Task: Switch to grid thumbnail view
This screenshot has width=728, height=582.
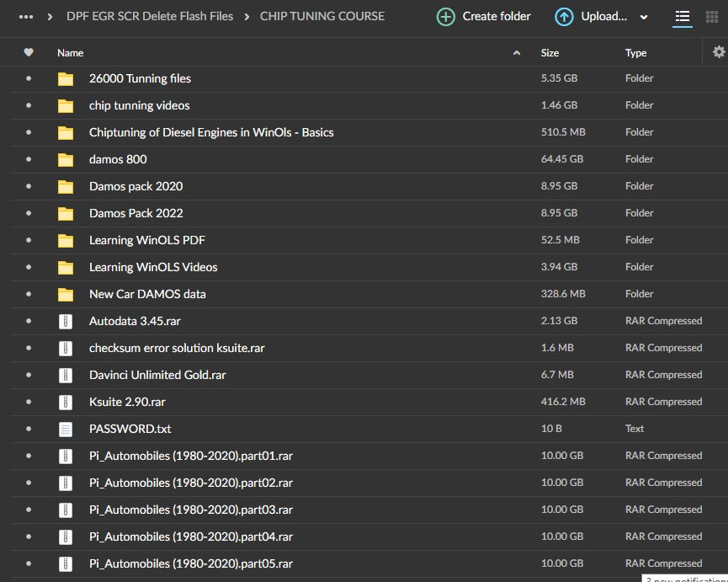Action: point(711,17)
